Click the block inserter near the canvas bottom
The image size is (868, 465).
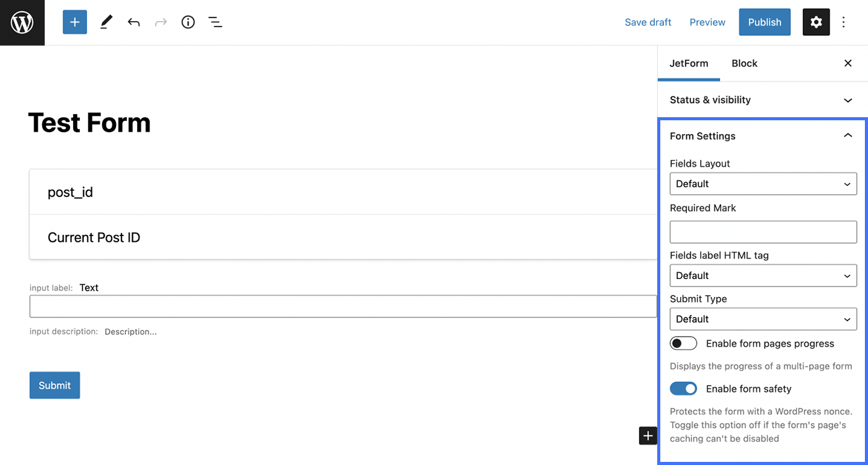648,436
